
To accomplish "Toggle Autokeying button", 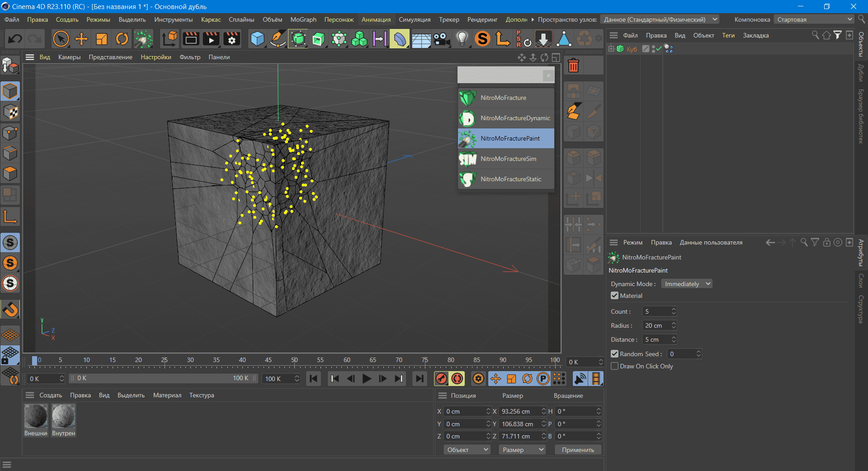I will pos(457,379).
